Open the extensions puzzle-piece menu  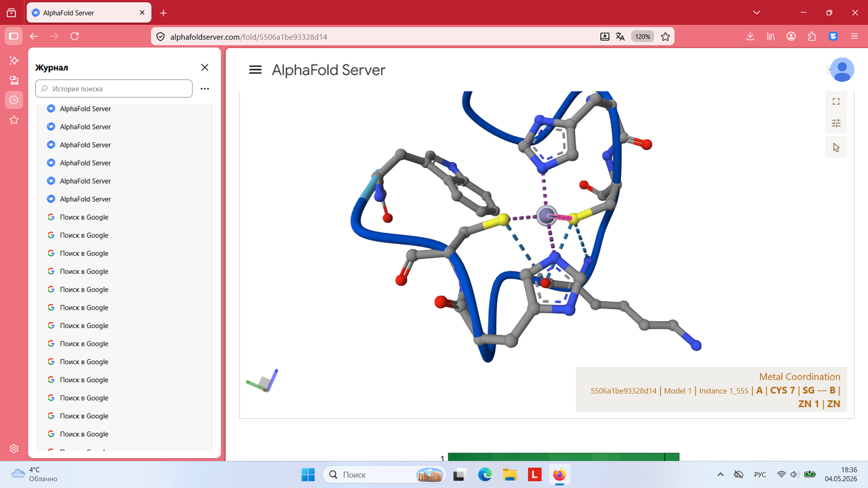click(812, 37)
